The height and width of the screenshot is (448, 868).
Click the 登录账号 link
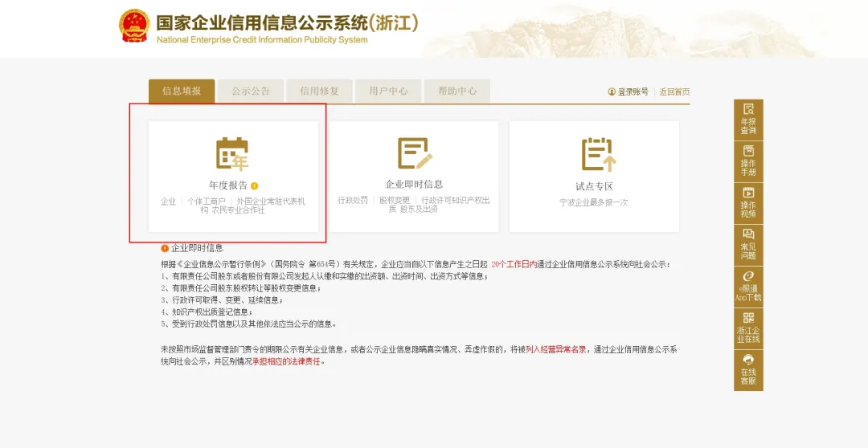click(x=633, y=92)
